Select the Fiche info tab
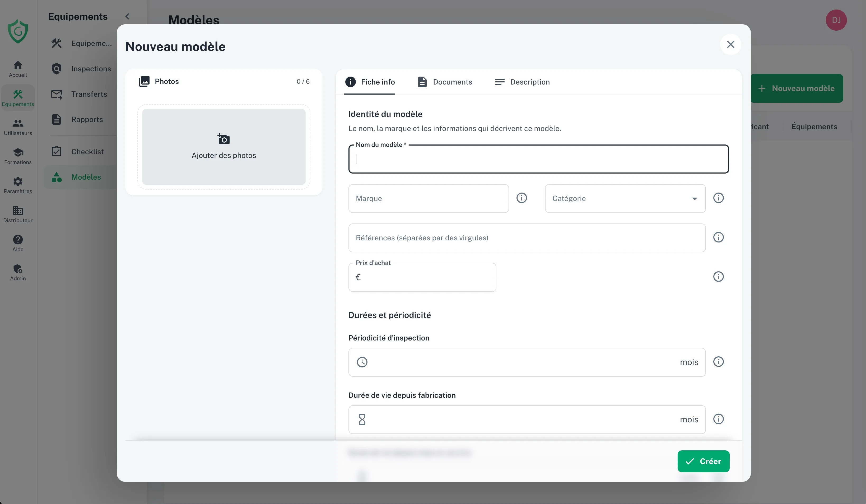The image size is (866, 504). 370,82
